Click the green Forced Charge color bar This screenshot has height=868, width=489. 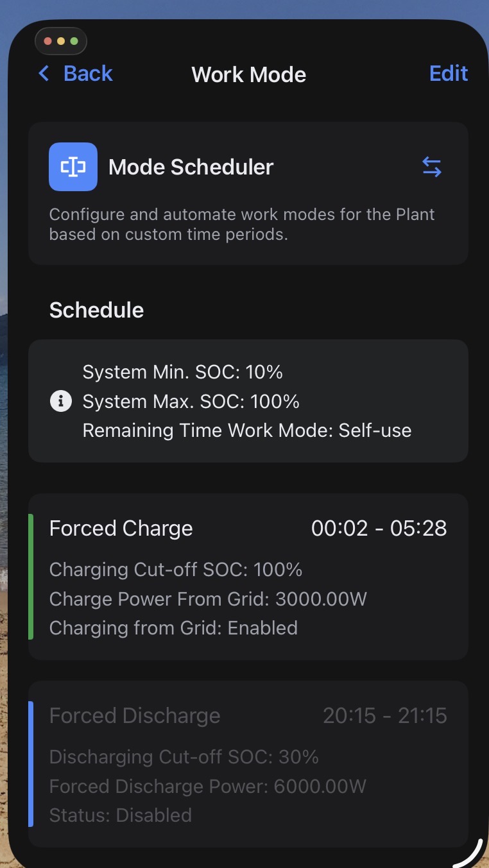click(31, 576)
